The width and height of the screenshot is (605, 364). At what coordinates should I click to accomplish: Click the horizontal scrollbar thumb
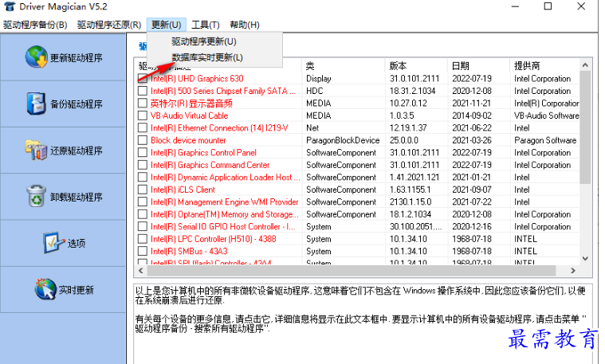click(351, 271)
